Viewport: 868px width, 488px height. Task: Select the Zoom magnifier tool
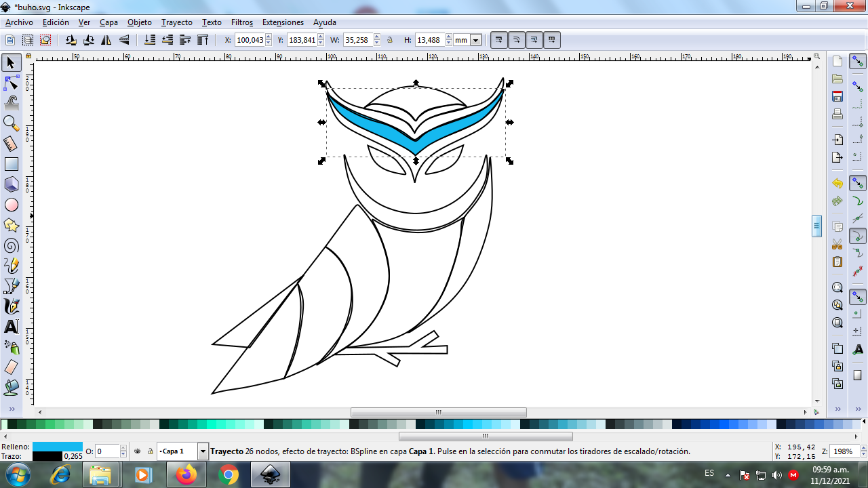pyautogui.click(x=11, y=123)
